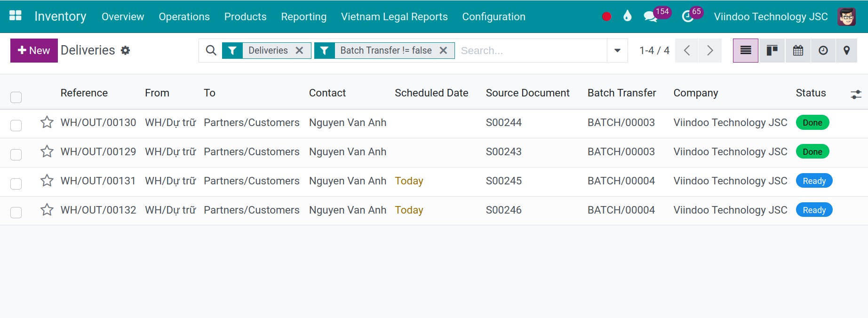Go to the next page of records

coord(710,50)
